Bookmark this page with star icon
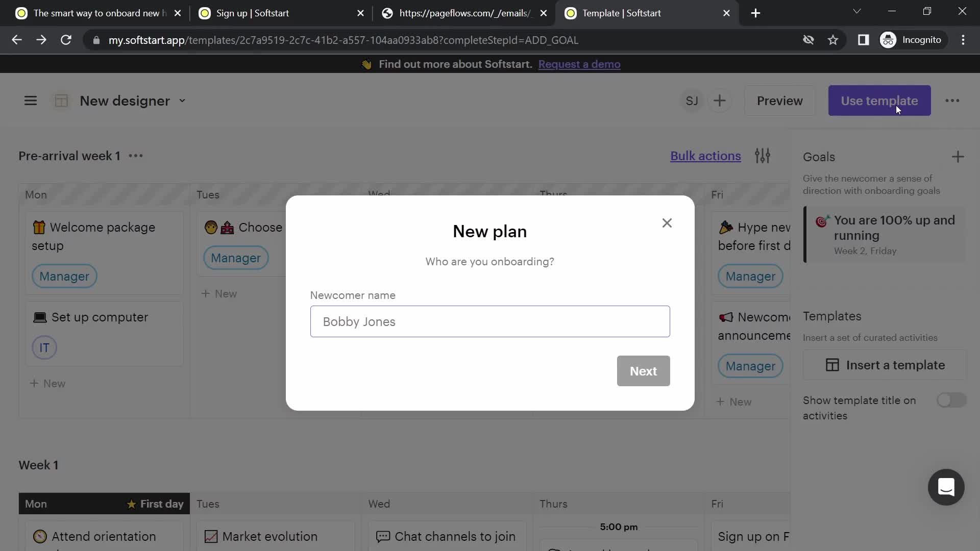 coord(833,40)
